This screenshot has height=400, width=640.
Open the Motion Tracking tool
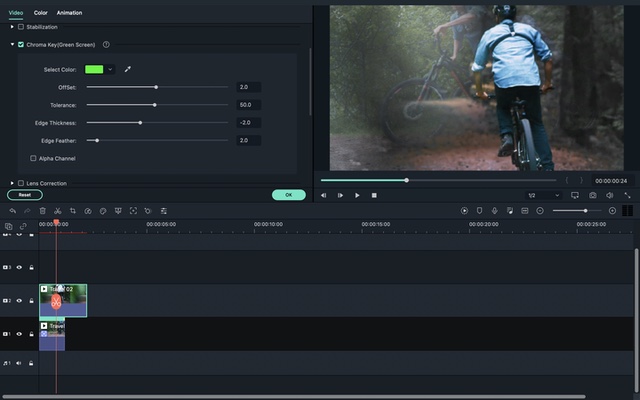133,211
